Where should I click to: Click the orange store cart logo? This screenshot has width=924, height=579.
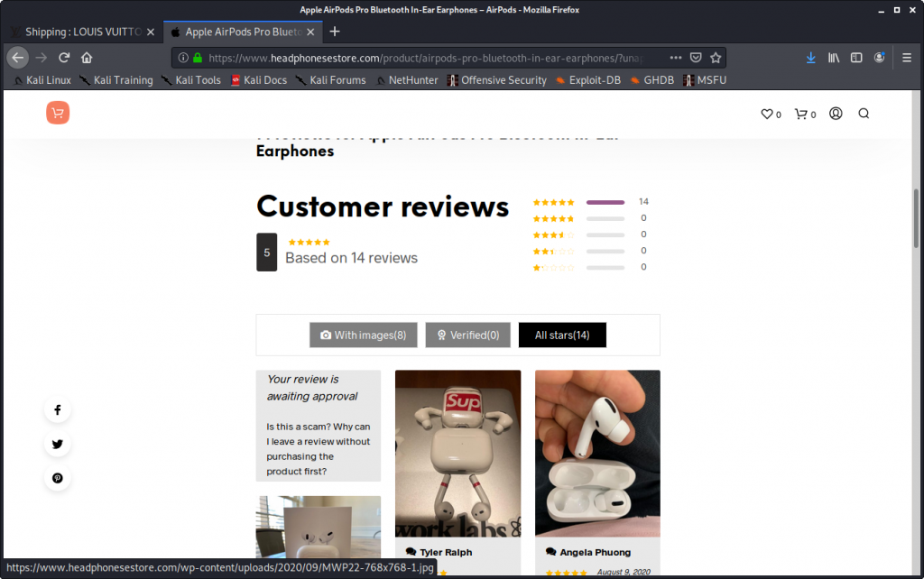click(x=58, y=113)
